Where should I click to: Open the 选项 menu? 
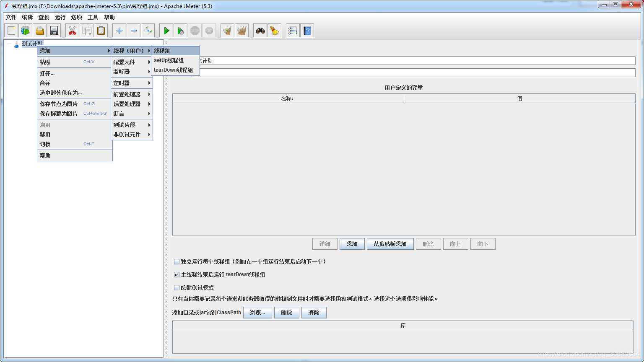(x=77, y=17)
